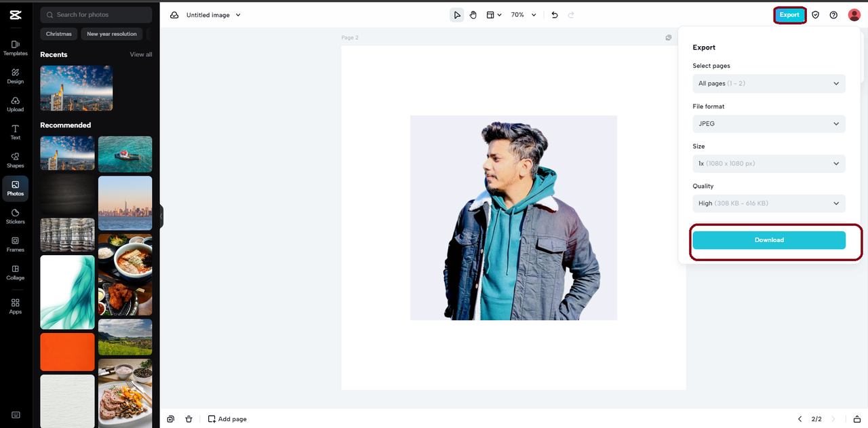Open the 70% zoom level dropdown
The width and height of the screenshot is (868, 428).
click(524, 15)
